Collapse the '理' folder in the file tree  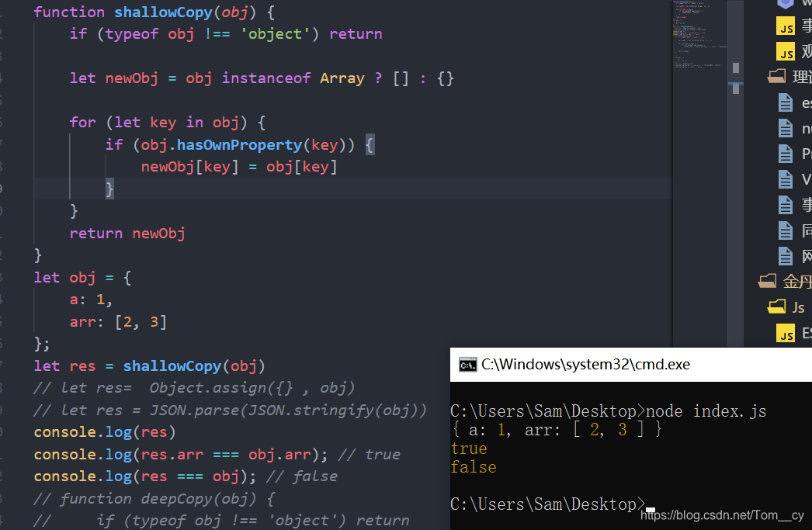click(776, 77)
